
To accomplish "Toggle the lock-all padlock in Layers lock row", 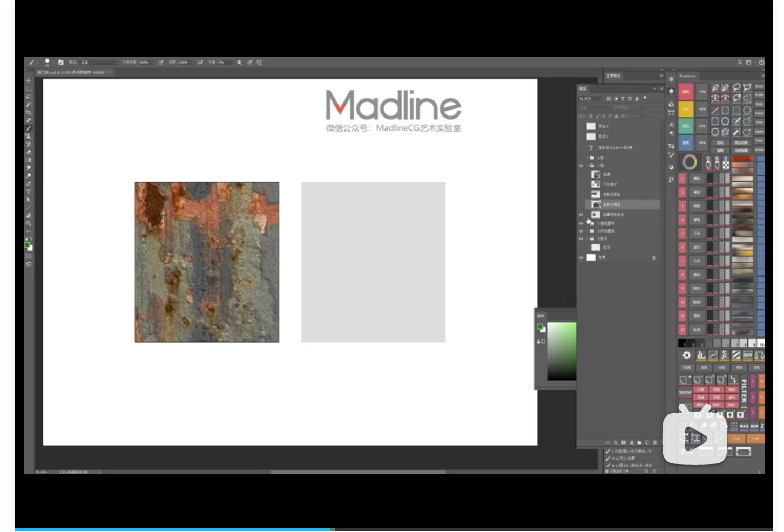I will click(x=617, y=116).
